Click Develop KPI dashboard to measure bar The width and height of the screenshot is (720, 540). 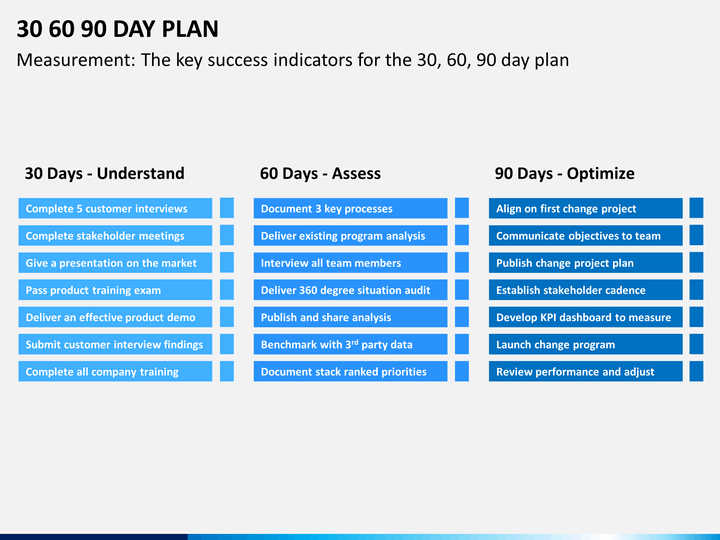(585, 317)
